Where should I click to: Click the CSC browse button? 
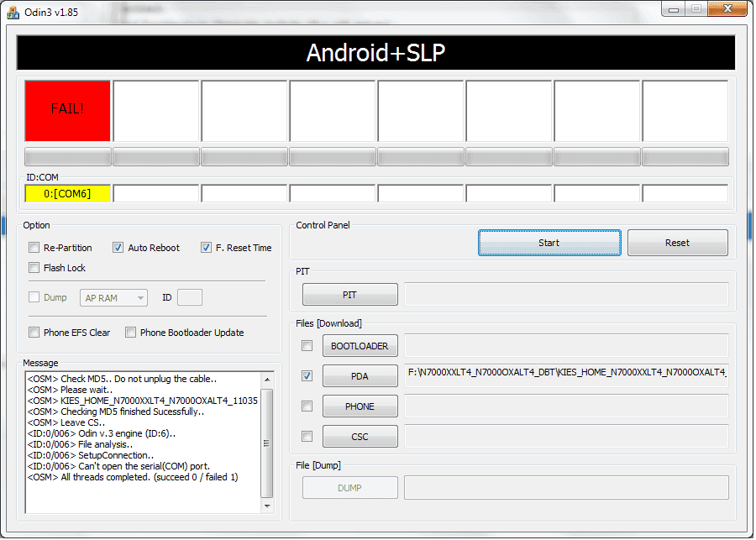[360, 437]
